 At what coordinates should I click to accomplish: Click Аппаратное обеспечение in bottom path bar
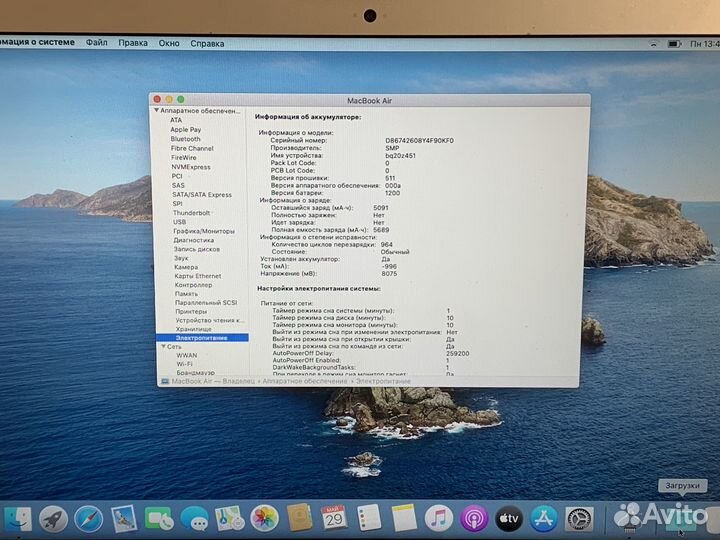(304, 382)
